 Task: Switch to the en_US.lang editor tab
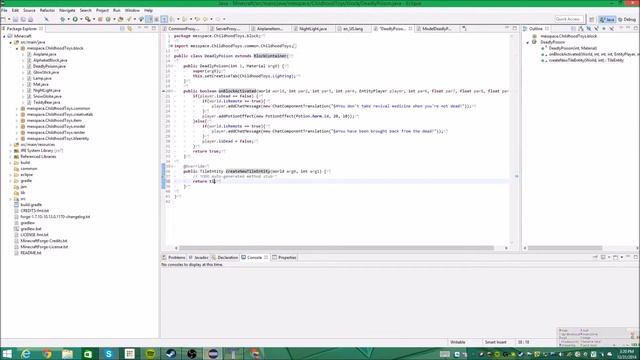tap(353, 29)
